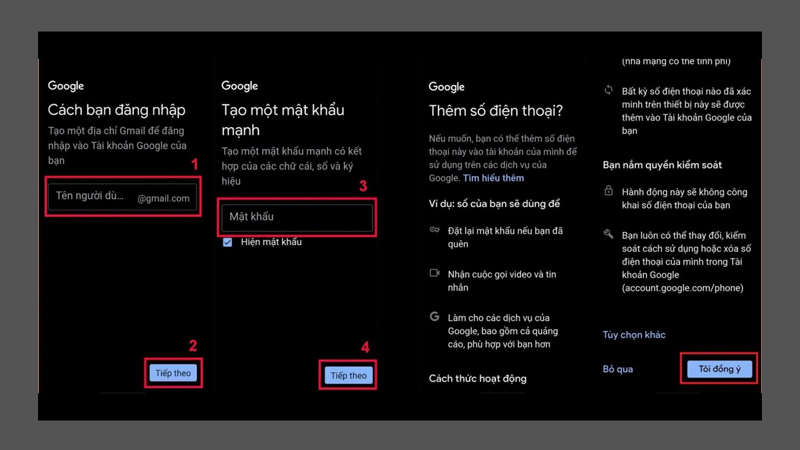Uncheck the Hiện mật khẩu checkbox
This screenshot has width=800, height=450.
(x=228, y=242)
